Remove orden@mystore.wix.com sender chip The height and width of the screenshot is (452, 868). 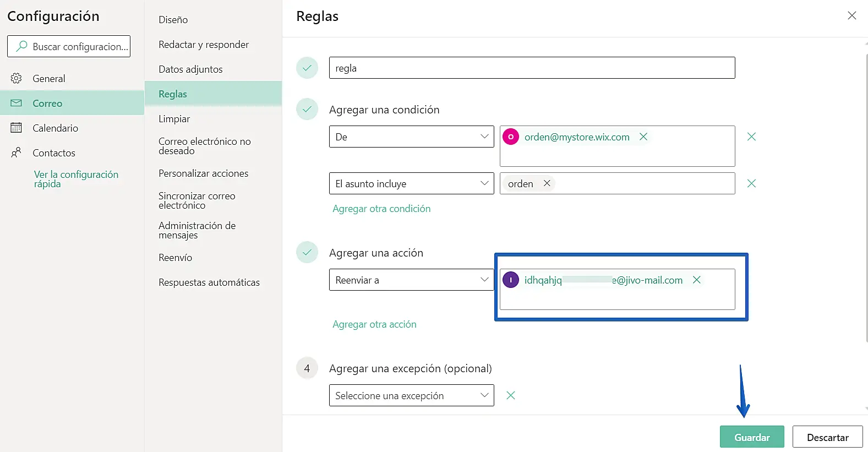coord(643,137)
